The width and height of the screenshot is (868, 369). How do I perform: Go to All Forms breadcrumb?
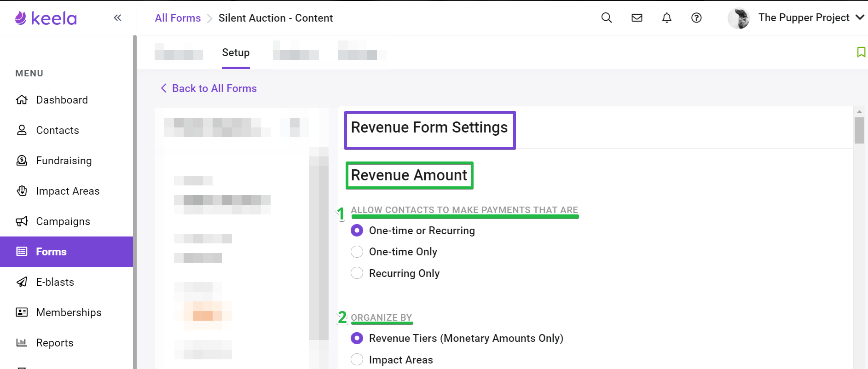click(178, 18)
